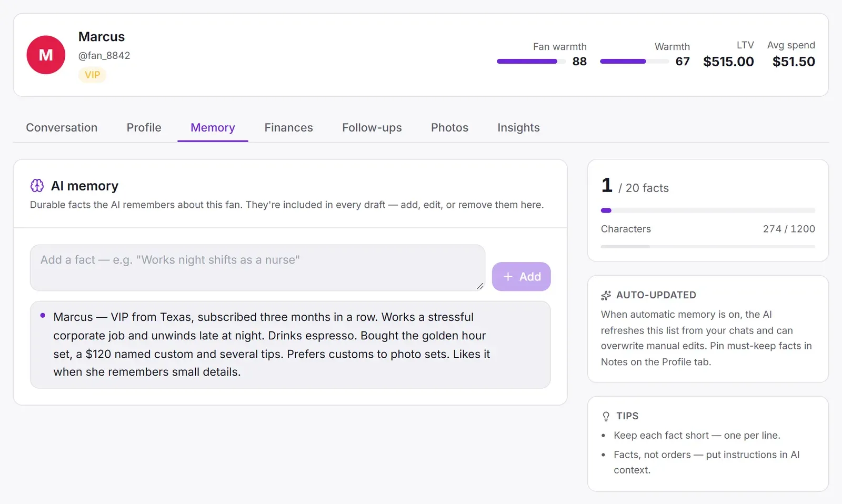Click the facts count progress bar
Viewport: 842px width, 504px height.
pos(708,210)
